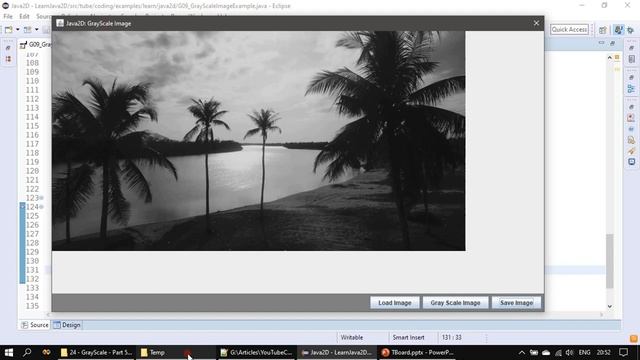640x360 pixels.
Task: Restore the left-side view stack
Action: (8, 48)
